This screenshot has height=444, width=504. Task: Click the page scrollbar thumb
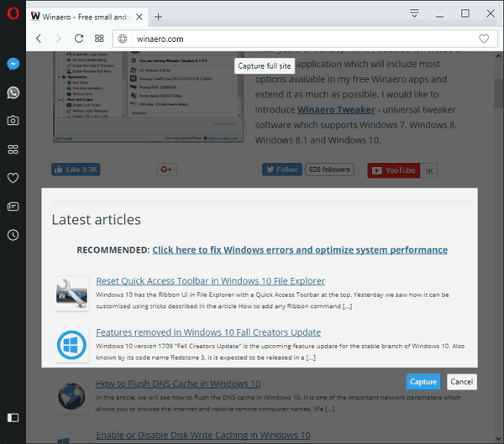(x=498, y=93)
